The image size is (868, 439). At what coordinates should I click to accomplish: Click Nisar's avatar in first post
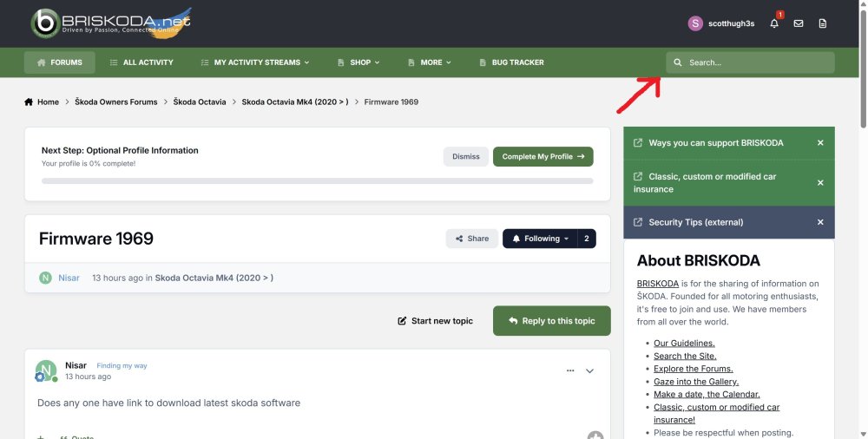[46, 370]
